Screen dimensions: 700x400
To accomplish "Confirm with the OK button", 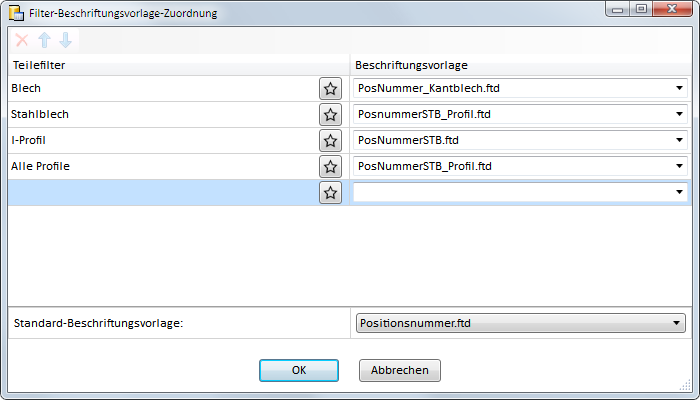I will click(299, 370).
